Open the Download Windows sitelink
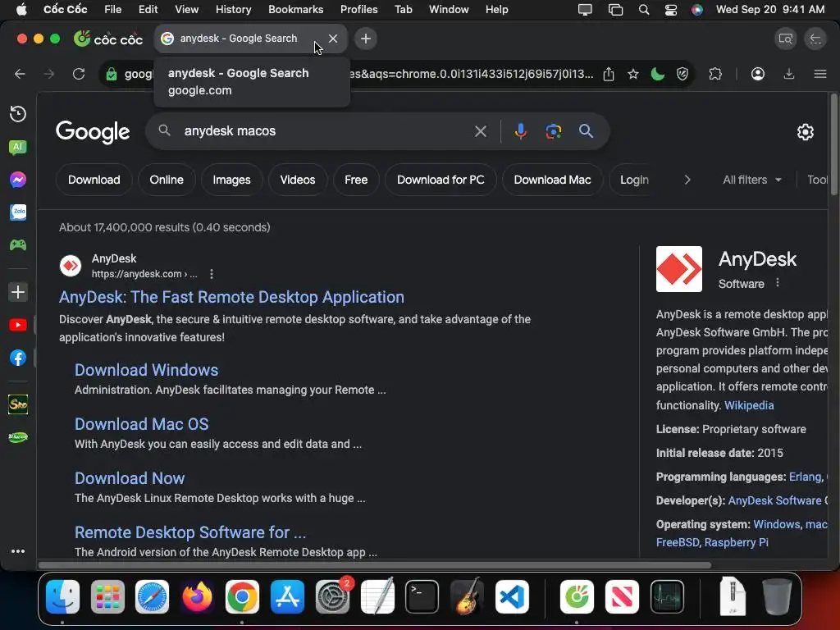Screen dimensions: 840x630 tap(146, 370)
